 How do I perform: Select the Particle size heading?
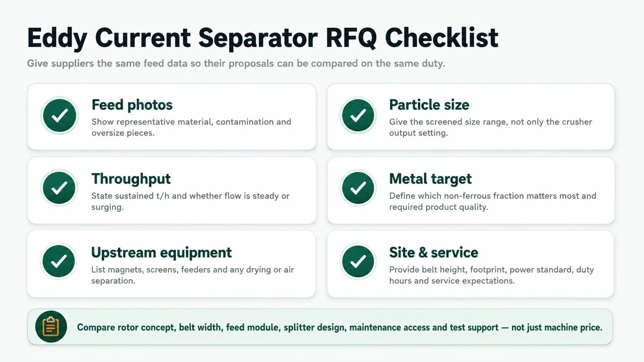[x=429, y=105]
